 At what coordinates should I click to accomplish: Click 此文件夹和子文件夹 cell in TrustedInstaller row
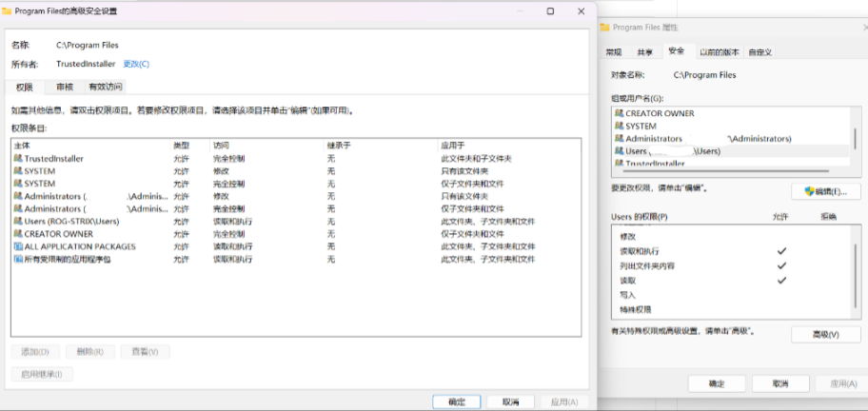coord(476,159)
